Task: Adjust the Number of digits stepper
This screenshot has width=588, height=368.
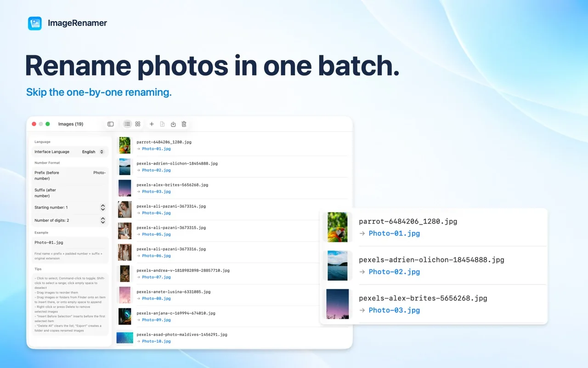Action: pyautogui.click(x=103, y=220)
